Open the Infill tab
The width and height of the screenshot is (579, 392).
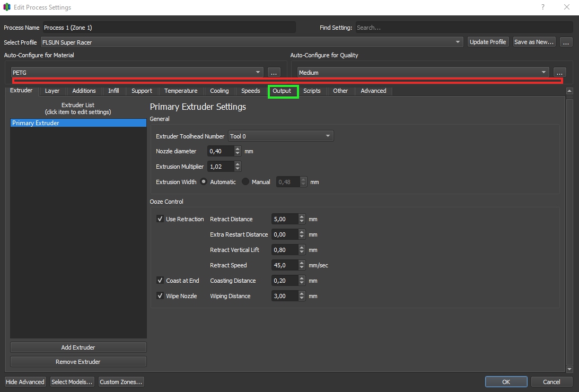click(x=113, y=91)
